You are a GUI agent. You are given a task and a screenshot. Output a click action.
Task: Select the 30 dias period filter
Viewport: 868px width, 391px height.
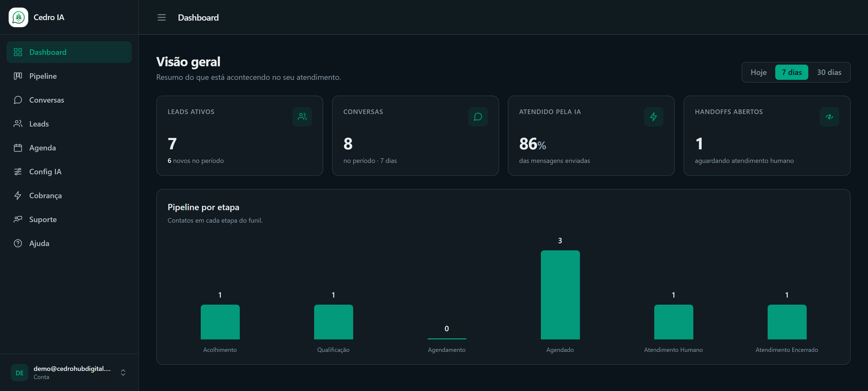click(x=829, y=72)
